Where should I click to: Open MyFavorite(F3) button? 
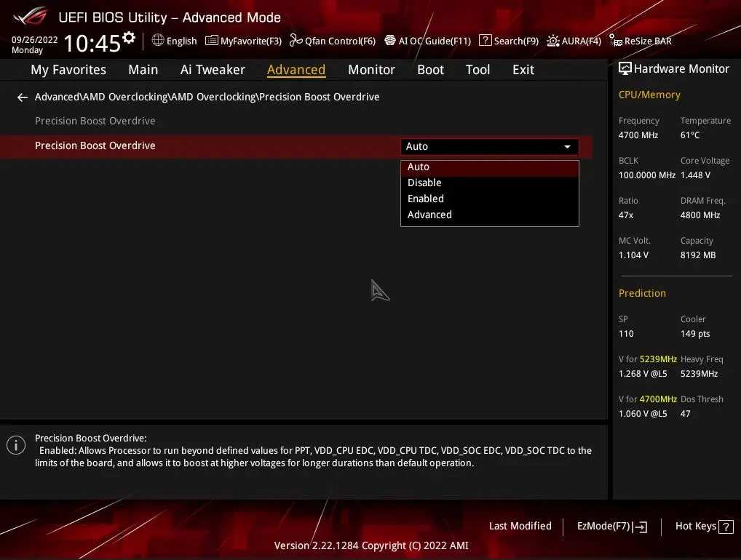(x=243, y=41)
